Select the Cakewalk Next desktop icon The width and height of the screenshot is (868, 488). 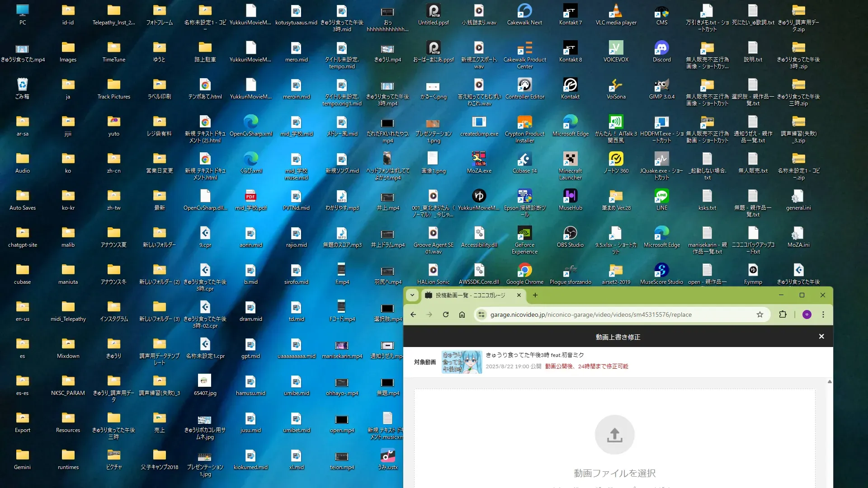pyautogui.click(x=524, y=11)
